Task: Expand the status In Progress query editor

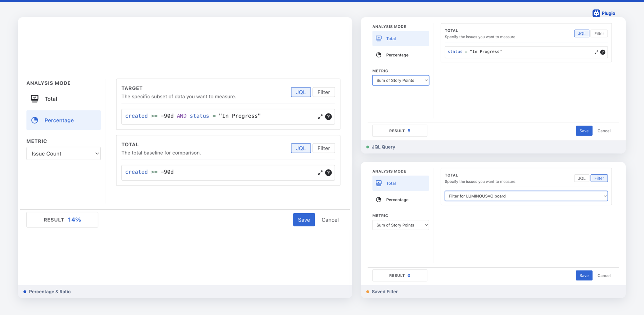Action: pyautogui.click(x=596, y=52)
